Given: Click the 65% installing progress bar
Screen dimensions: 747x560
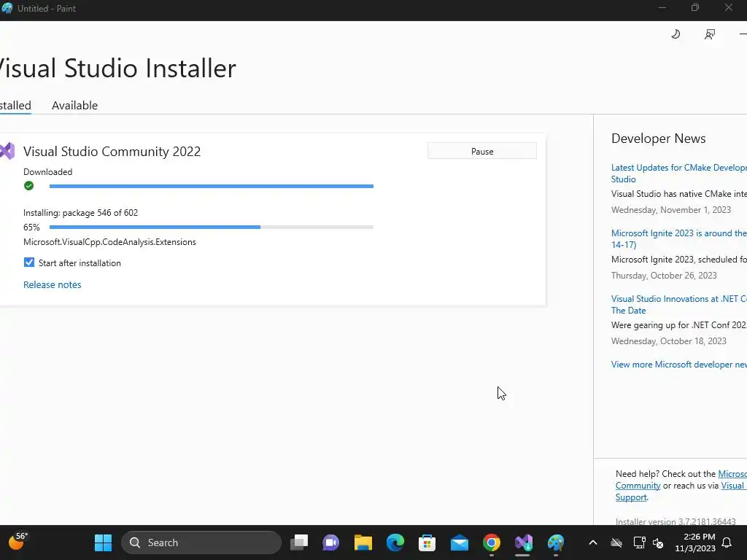Looking at the screenshot, I should coord(212,227).
